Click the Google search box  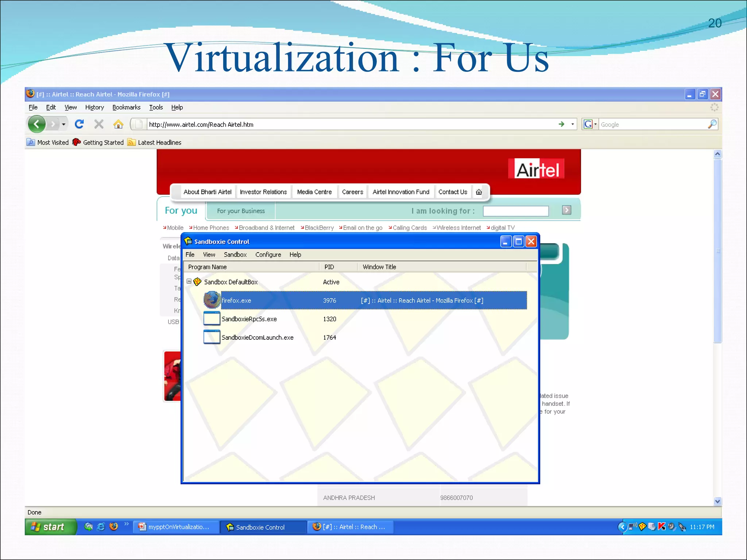click(653, 124)
